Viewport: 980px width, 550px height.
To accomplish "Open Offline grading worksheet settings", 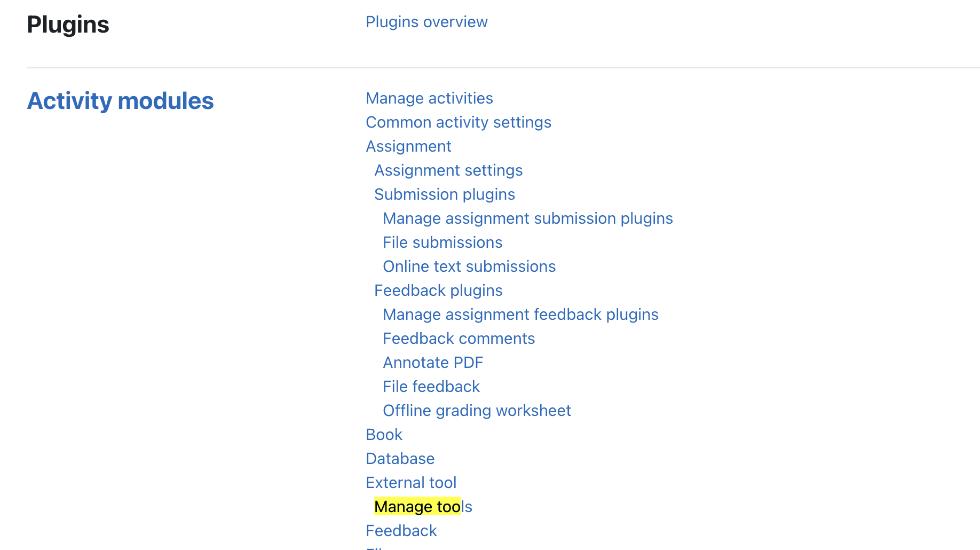I will coord(477,411).
